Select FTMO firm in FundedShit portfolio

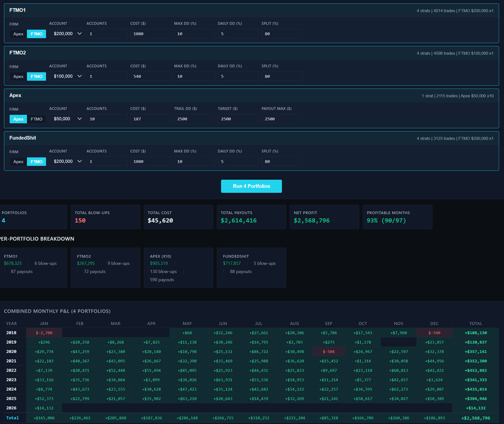pyautogui.click(x=37, y=161)
